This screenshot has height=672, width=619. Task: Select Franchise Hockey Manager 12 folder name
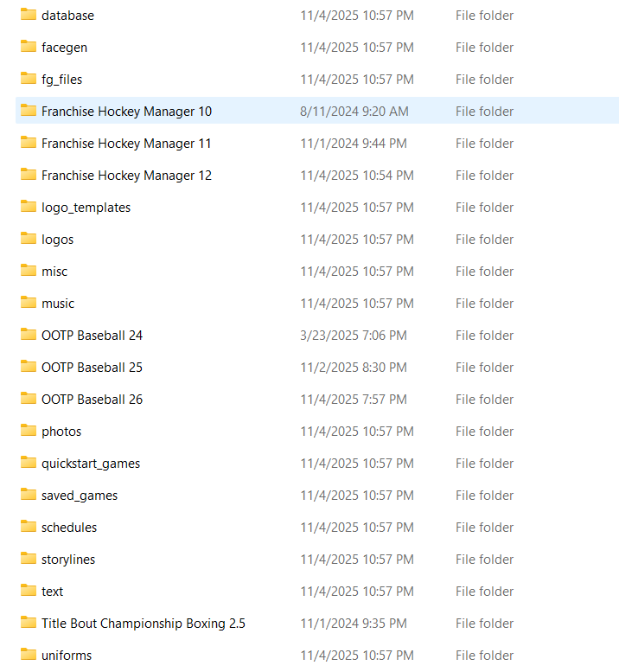pyautogui.click(x=126, y=175)
